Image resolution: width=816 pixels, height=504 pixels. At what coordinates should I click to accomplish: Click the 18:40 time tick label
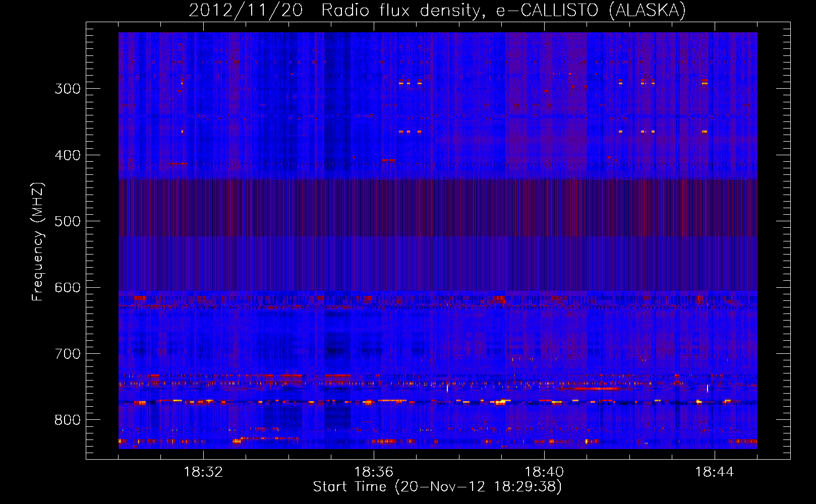coord(544,472)
